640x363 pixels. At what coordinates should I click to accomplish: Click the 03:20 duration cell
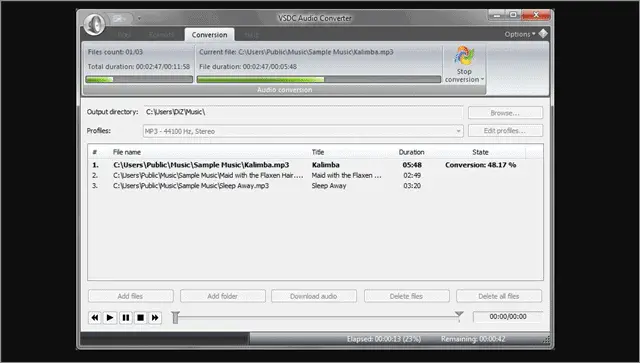412,186
